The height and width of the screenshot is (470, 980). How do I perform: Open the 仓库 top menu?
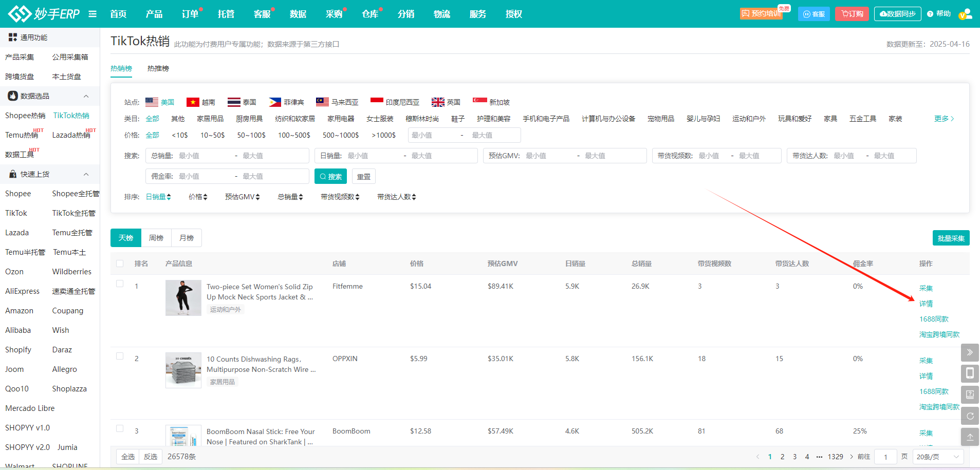(x=370, y=14)
